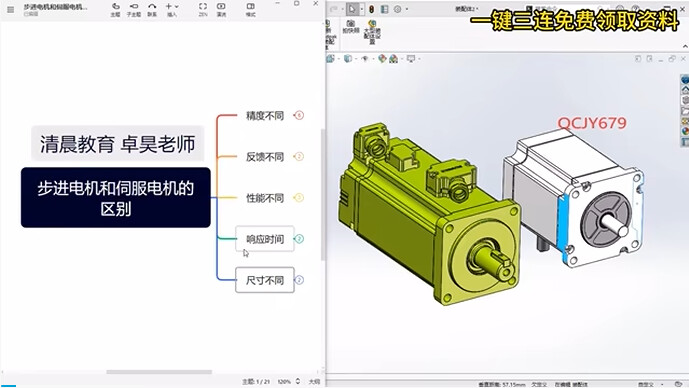Enter ZEN mode from toolbar
The width and height of the screenshot is (689, 388).
click(x=203, y=9)
